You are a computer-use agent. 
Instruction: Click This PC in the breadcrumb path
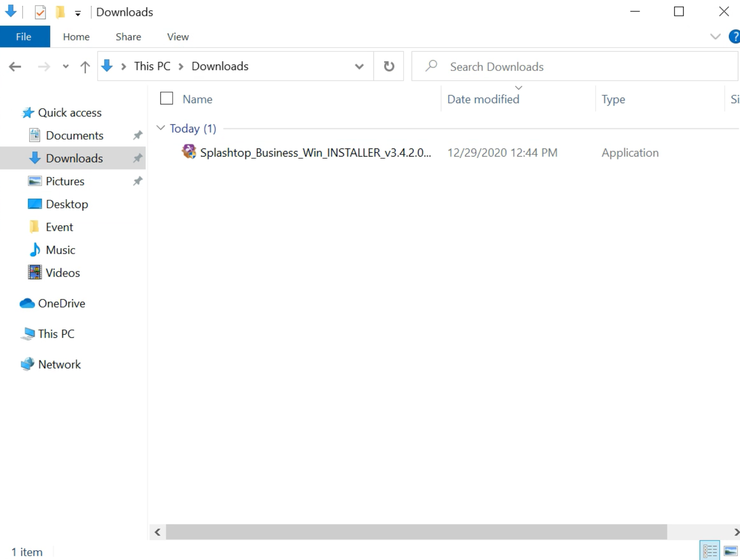pyautogui.click(x=152, y=67)
